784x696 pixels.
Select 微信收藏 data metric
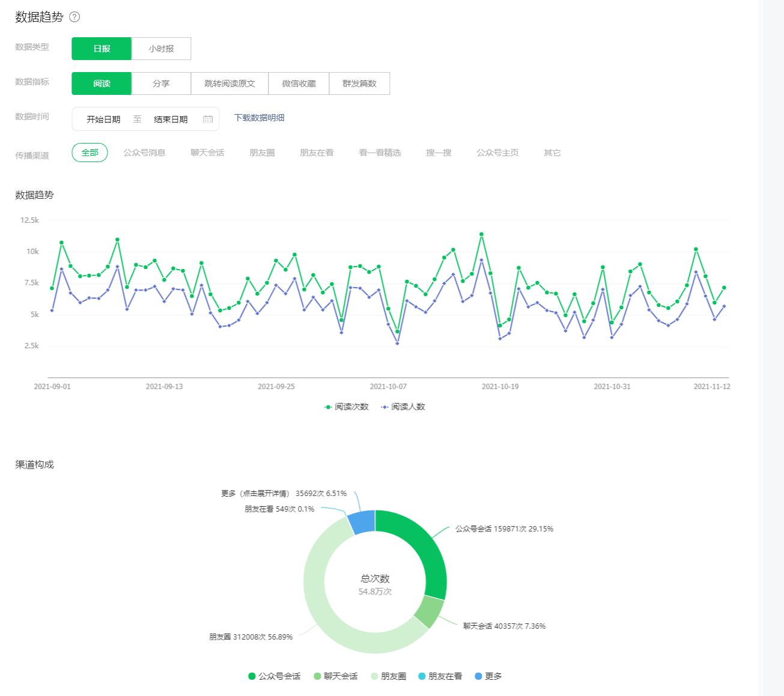click(299, 83)
